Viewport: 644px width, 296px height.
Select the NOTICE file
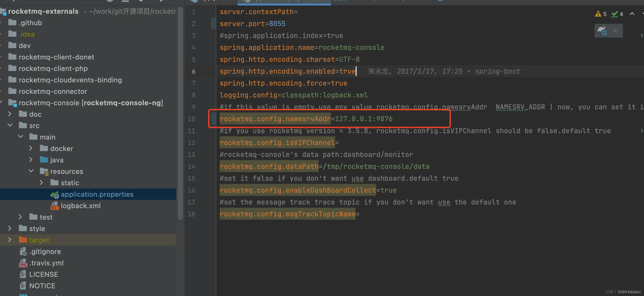pos(42,286)
